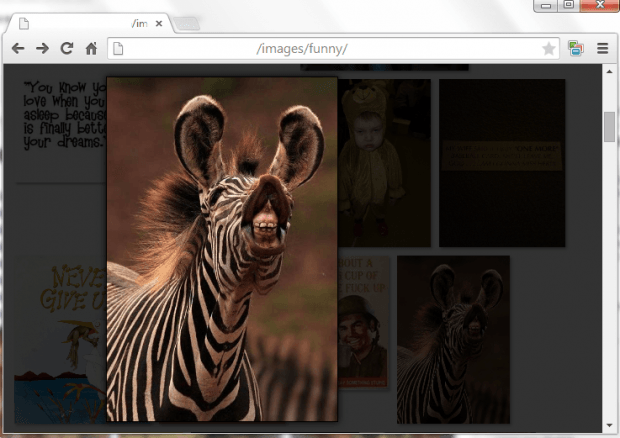620x438 pixels.
Task: Click the enlarged zebra image
Action: (x=222, y=250)
